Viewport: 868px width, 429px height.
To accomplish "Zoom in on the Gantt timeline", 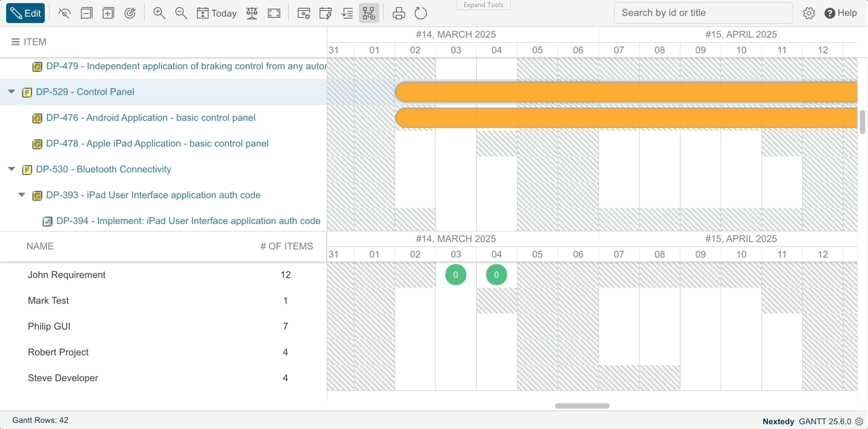I will pyautogui.click(x=160, y=13).
